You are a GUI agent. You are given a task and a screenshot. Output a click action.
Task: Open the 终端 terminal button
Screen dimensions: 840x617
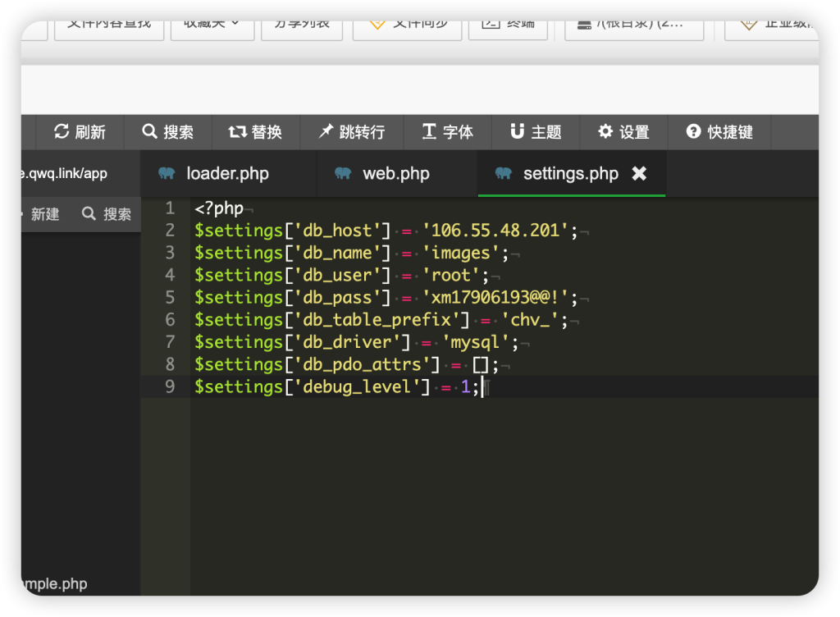coord(508,23)
